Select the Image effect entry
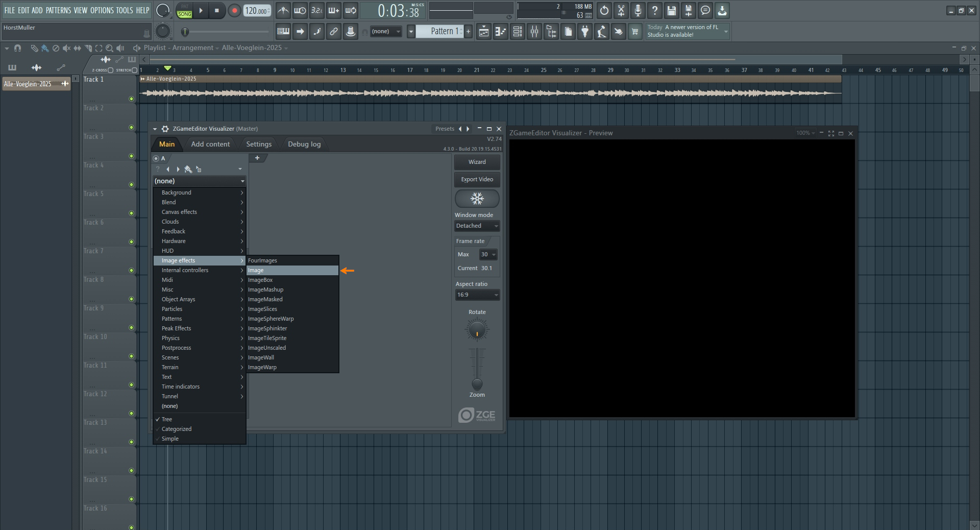Screen dimensions: 980x530 click(292, 270)
